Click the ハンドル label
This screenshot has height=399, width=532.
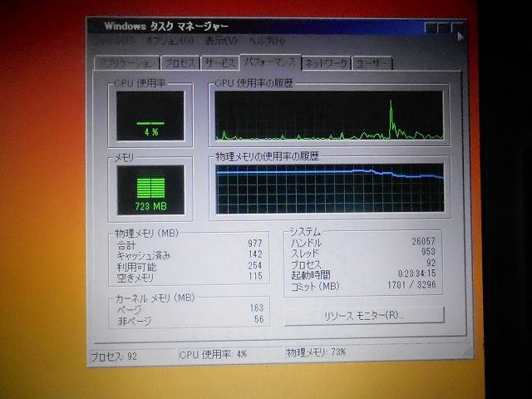point(307,243)
